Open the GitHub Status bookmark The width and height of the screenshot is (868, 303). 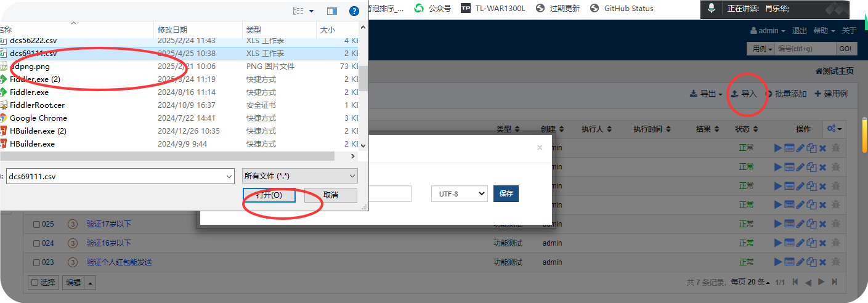[x=622, y=8]
